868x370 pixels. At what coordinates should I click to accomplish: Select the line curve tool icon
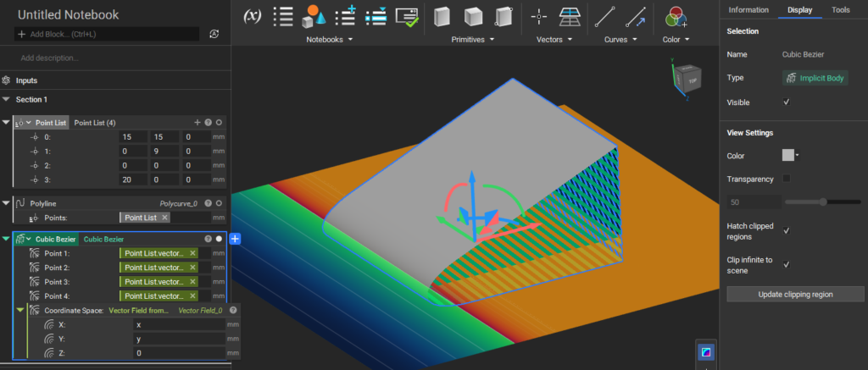(604, 16)
